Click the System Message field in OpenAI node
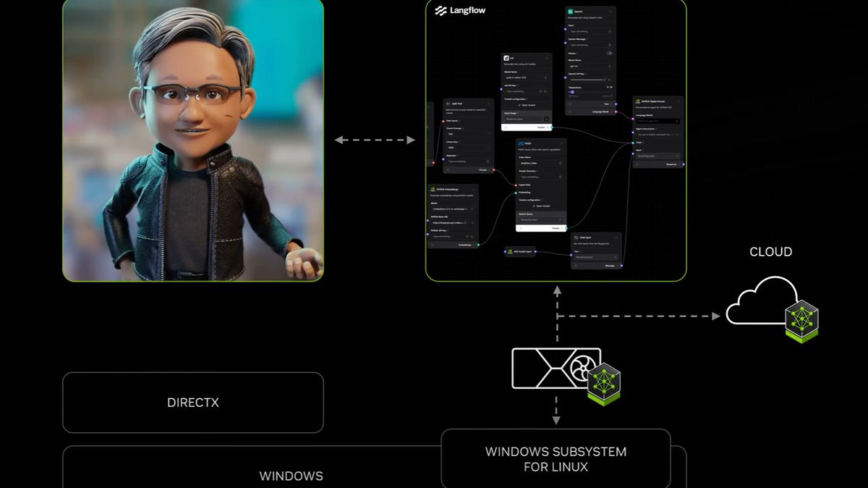 pos(590,45)
